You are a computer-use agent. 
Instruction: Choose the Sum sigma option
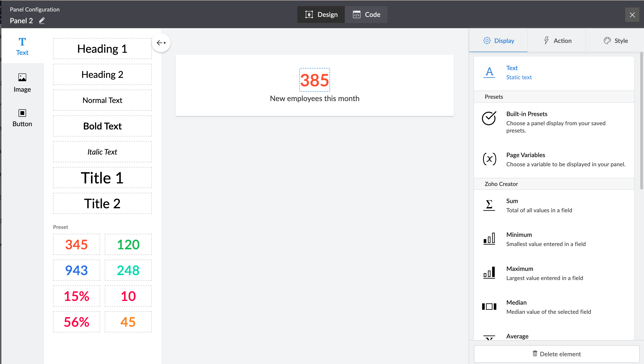(539, 205)
